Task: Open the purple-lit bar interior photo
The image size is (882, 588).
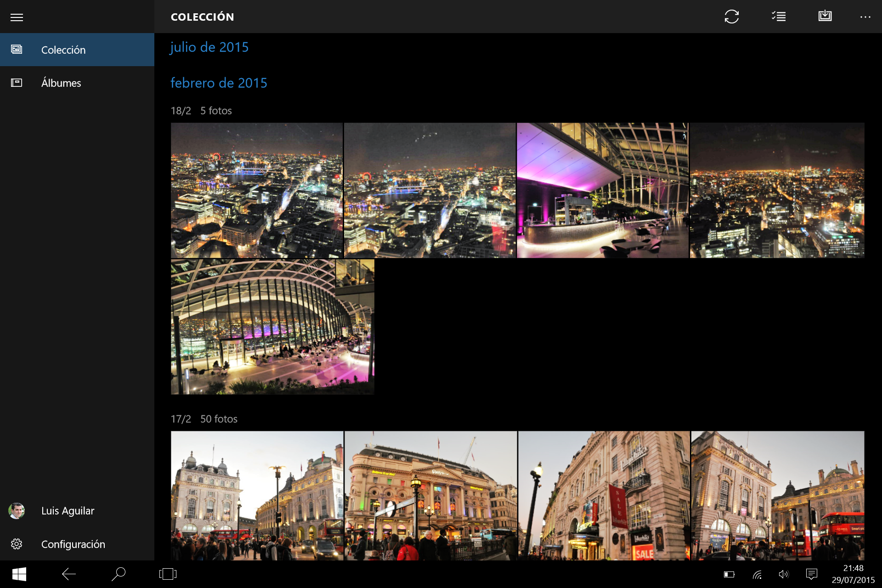Action: pyautogui.click(x=602, y=190)
